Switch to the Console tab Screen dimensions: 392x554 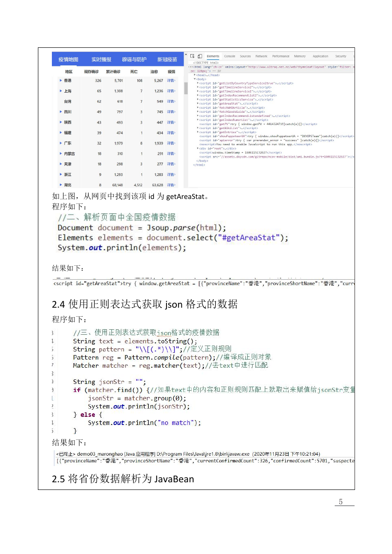coord(230,56)
